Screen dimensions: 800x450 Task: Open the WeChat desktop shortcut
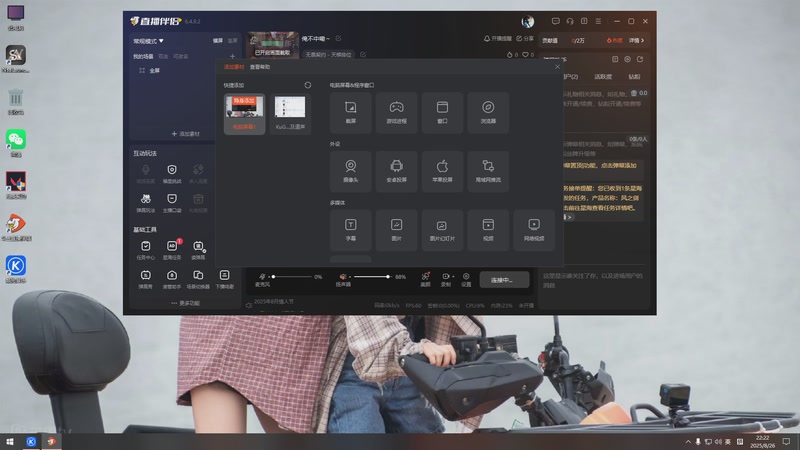click(16, 143)
